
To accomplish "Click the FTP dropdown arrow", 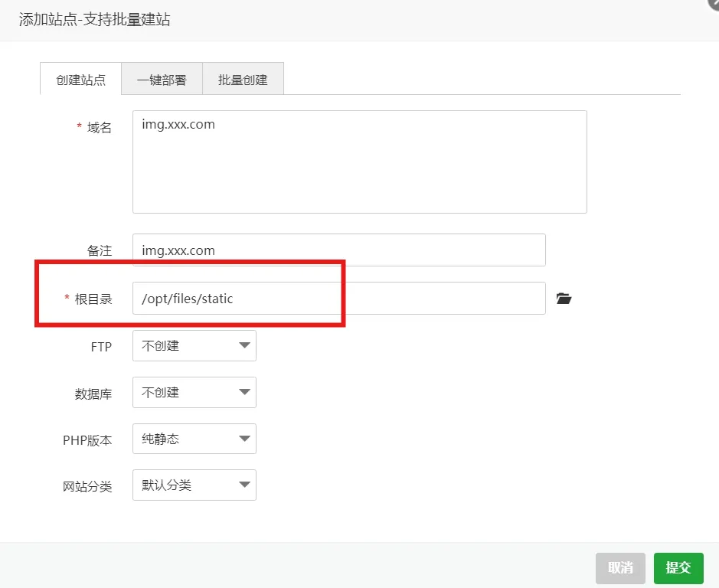I will (244, 345).
